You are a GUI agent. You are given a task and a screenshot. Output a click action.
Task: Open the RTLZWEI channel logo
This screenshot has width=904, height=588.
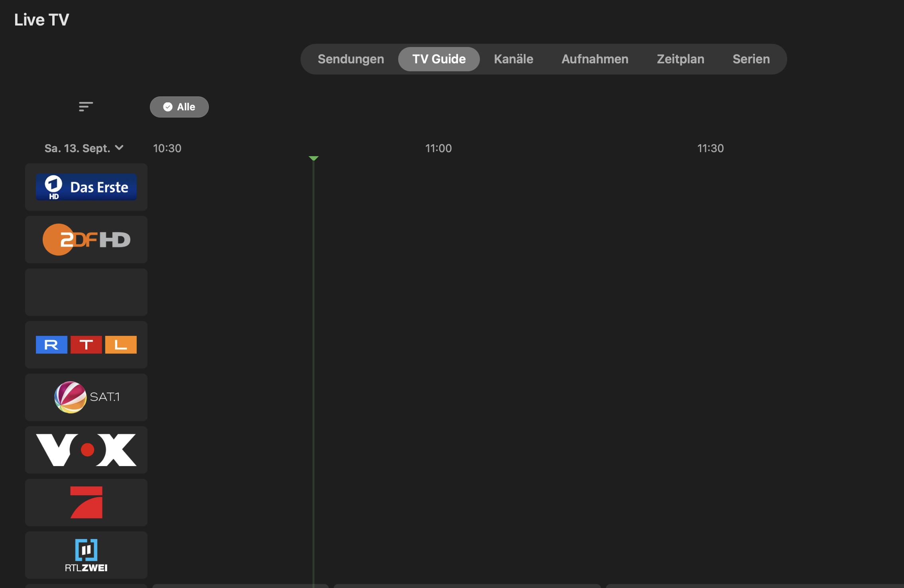point(86,555)
